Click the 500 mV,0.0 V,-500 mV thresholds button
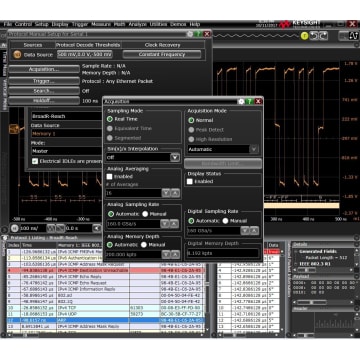360x360 pixels. 85,54
